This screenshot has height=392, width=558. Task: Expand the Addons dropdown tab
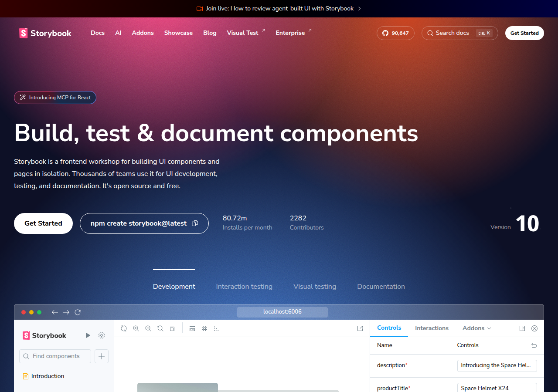coord(477,328)
